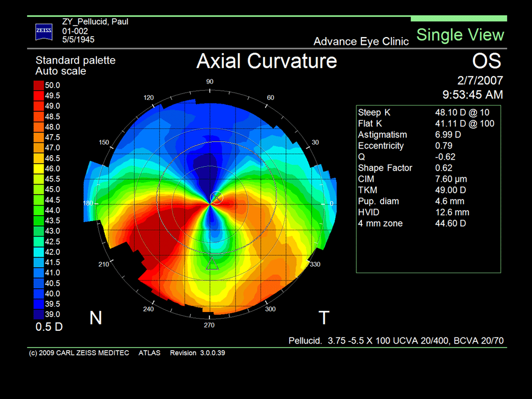532x399 pixels.
Task: Click the Axial Curvature map title
Action: (267, 60)
